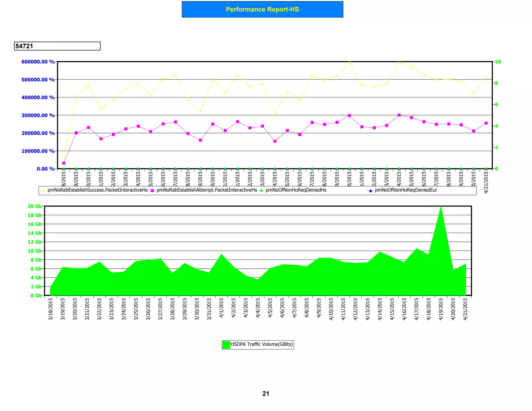Click the first magenta square data point

click(64, 163)
